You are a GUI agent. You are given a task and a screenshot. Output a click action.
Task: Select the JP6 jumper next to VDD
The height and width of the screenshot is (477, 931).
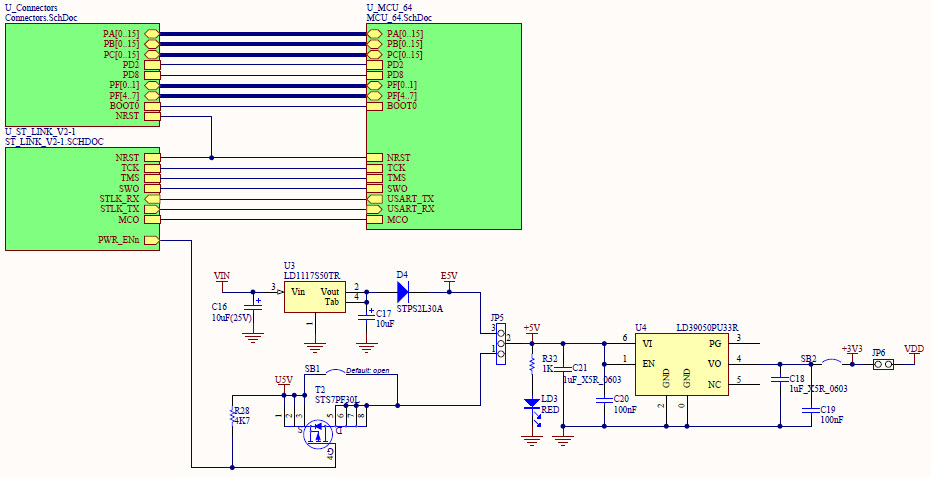(880, 364)
